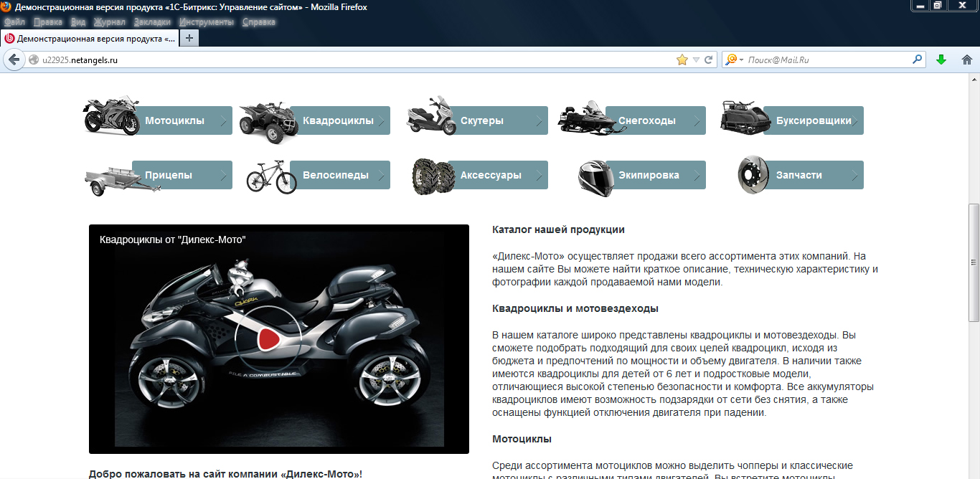Click the towing vehicle icon near Буксировщики
Screen dimensions: 980x479
pos(744,118)
